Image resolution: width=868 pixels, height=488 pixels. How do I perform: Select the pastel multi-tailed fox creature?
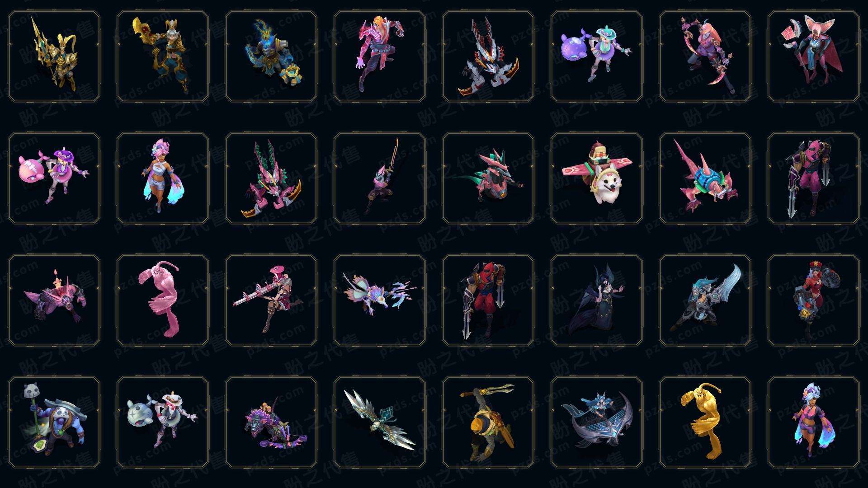pos(380,300)
